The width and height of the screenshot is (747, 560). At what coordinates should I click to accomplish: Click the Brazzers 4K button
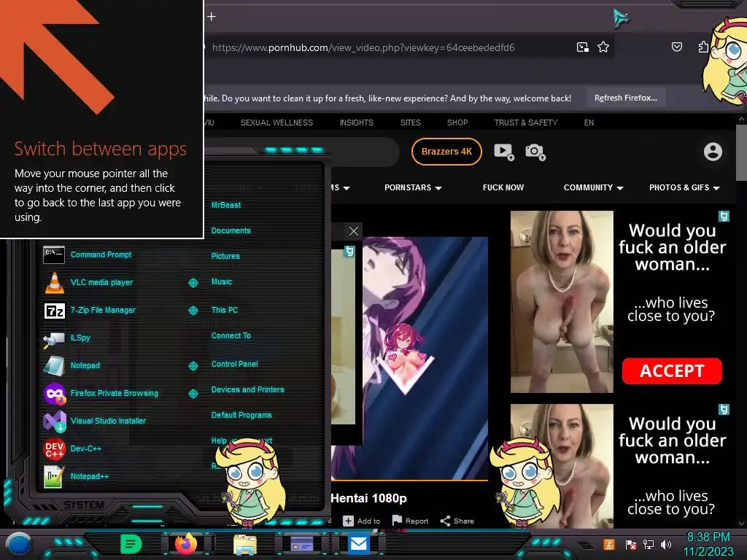[446, 152]
